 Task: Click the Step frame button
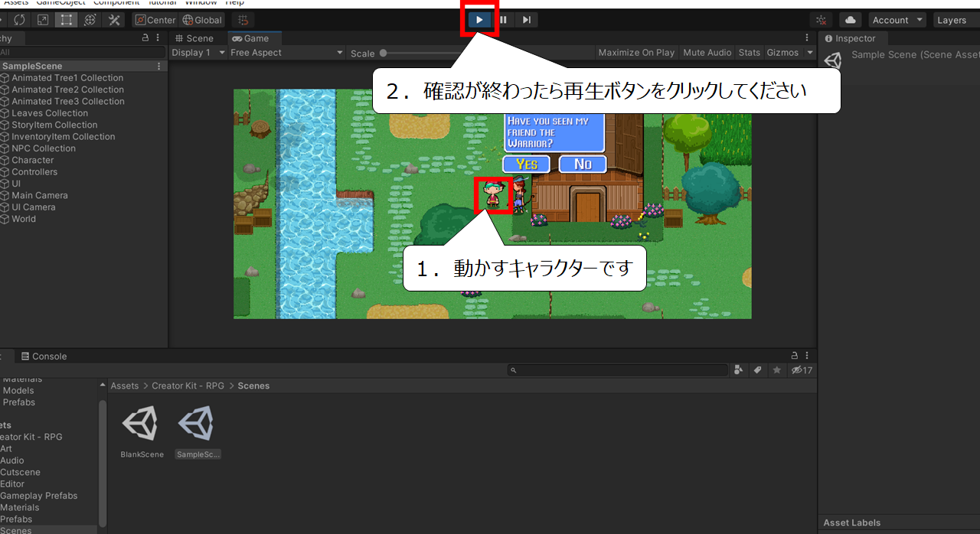[x=527, y=20]
